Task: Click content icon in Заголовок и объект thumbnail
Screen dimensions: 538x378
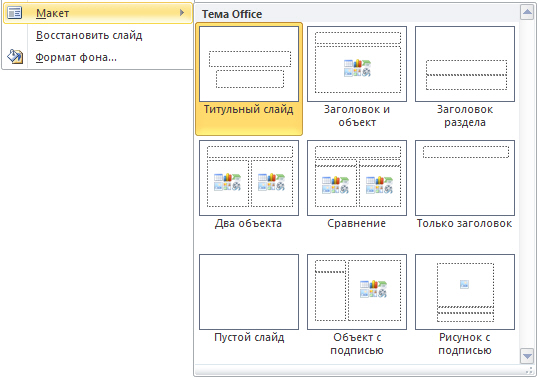Action: [357, 68]
